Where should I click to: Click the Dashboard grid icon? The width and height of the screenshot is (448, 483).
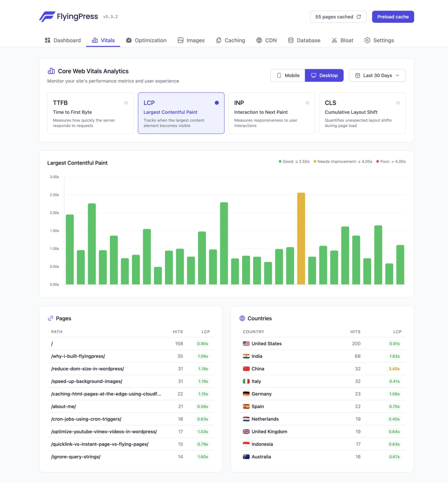(x=48, y=40)
